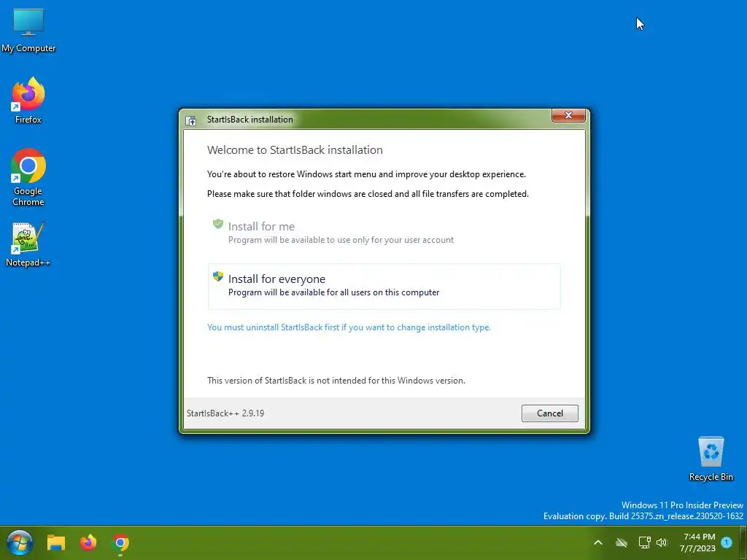Click the 'Please make sure that folder windows' line
Screen dimensions: 747x560
pos(368,194)
